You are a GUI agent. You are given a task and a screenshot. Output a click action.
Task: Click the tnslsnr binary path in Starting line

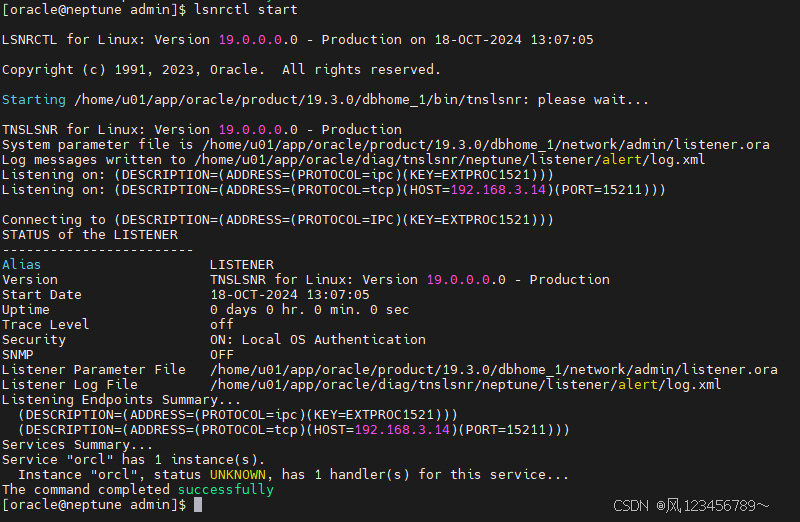pyautogui.click(x=301, y=100)
